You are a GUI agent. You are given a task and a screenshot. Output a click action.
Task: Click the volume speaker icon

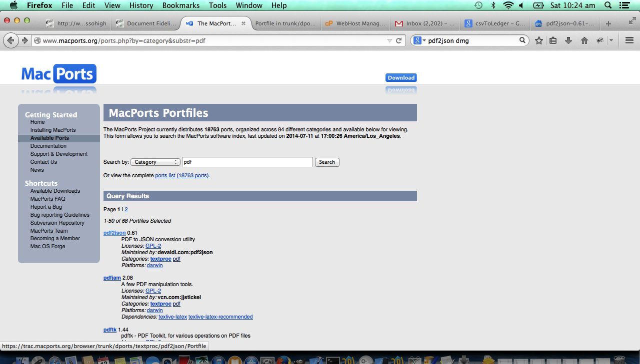click(x=521, y=5)
